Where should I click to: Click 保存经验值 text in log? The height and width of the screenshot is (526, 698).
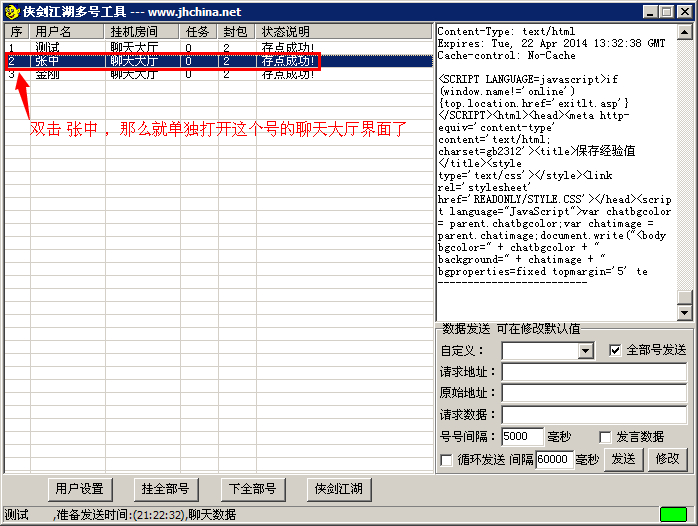(606, 151)
